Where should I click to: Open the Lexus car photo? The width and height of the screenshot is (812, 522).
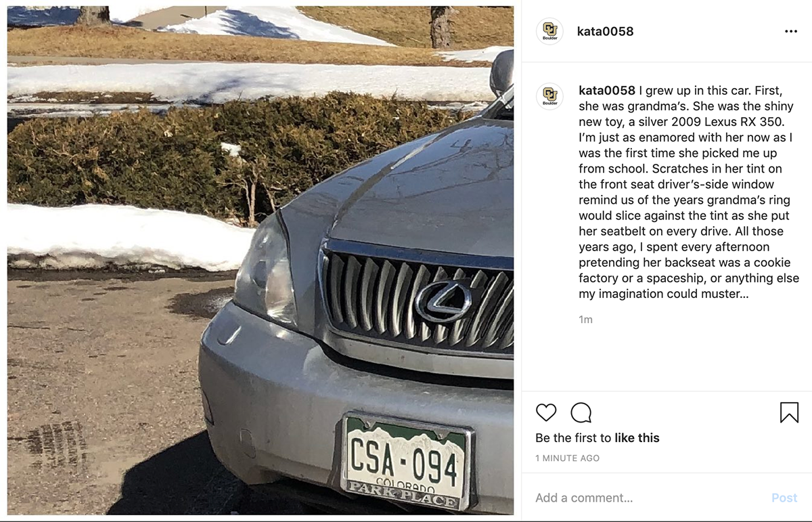[261, 260]
